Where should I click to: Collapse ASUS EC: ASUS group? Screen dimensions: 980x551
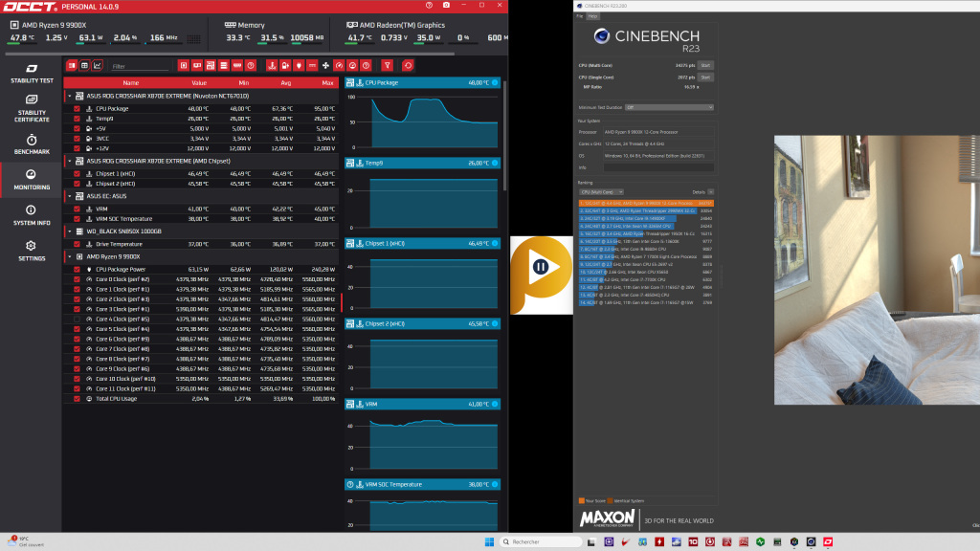pyautogui.click(x=69, y=196)
